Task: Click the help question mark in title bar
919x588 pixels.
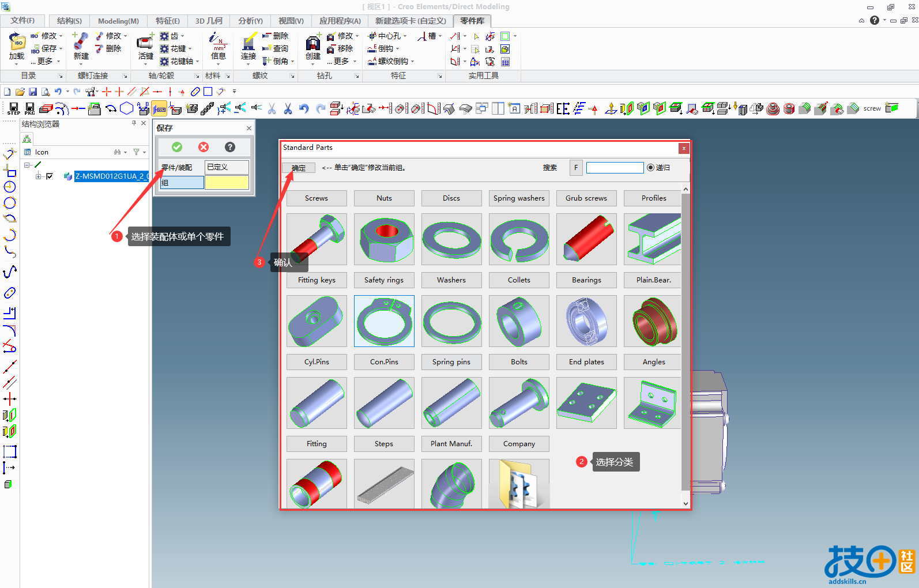Action: [875, 20]
